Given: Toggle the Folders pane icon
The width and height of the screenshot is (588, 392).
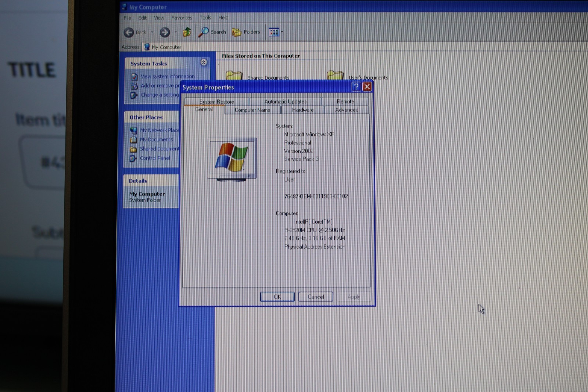Looking at the screenshot, I should 237,32.
